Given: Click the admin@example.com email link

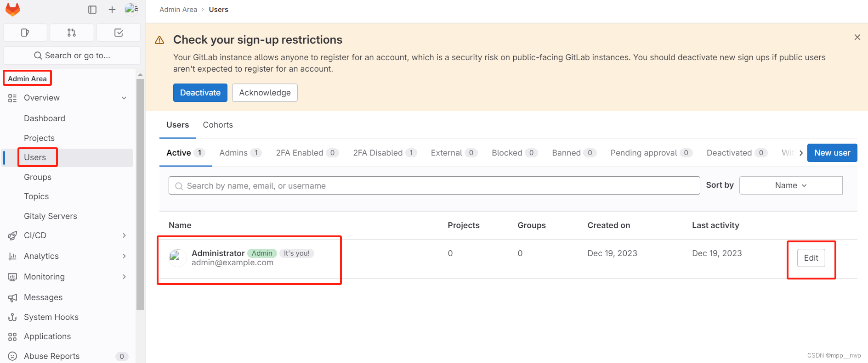Looking at the screenshot, I should 233,262.
